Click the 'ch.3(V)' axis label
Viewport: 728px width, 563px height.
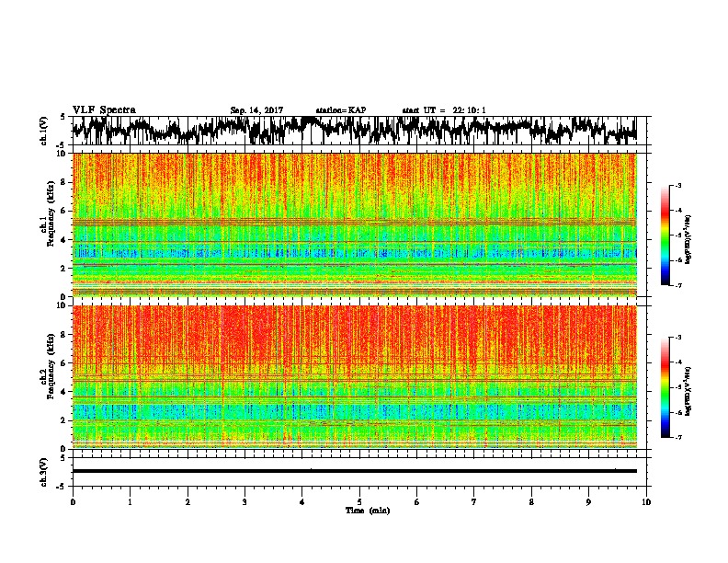pos(44,472)
